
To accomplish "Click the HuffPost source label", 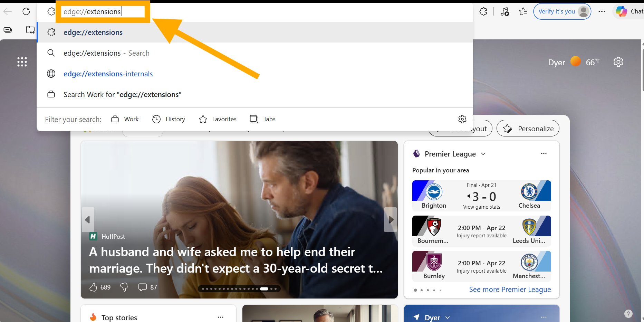I will (x=113, y=236).
